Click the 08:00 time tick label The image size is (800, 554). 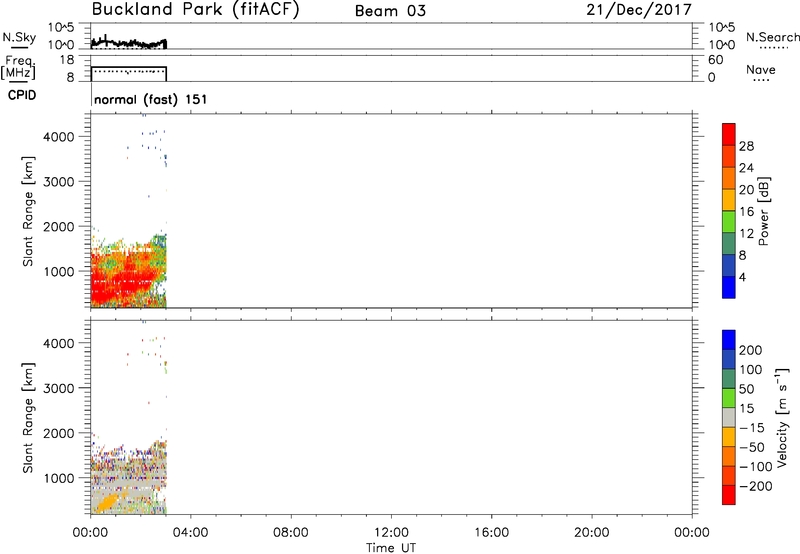tap(291, 533)
